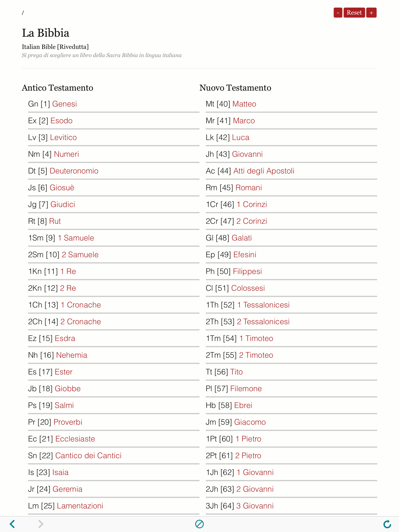Viewport: 399px width, 532px height.
Task: Tap the reload page icon
Action: tap(387, 524)
